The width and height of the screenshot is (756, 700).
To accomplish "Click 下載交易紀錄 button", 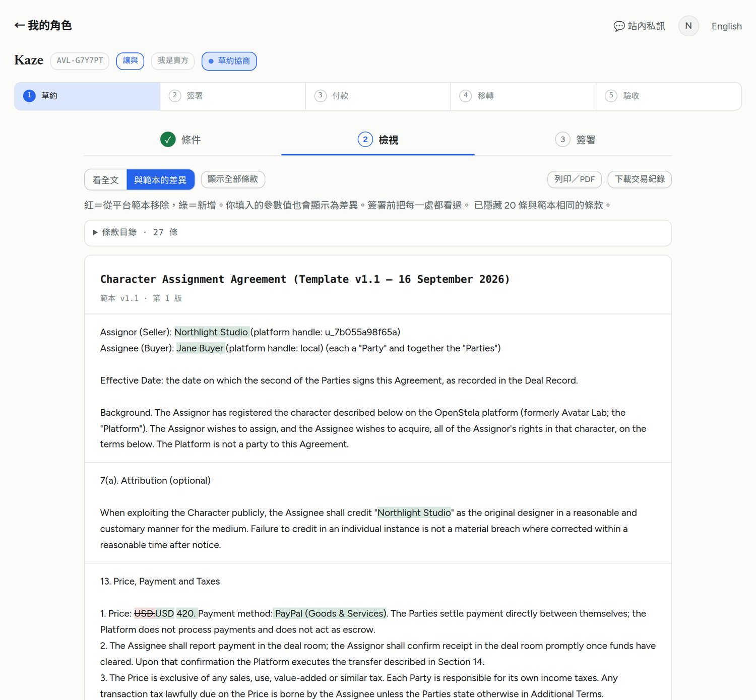I will tap(640, 179).
